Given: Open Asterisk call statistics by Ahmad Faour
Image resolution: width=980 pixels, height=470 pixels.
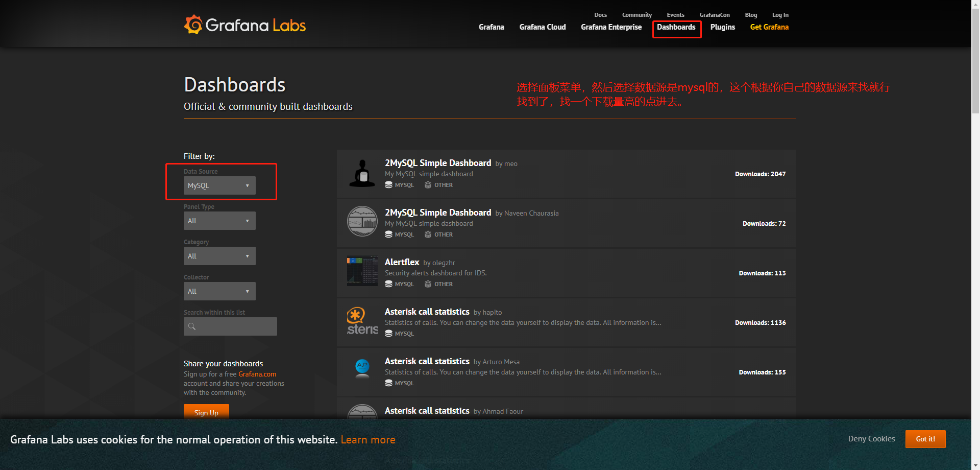Looking at the screenshot, I should tap(427, 411).
